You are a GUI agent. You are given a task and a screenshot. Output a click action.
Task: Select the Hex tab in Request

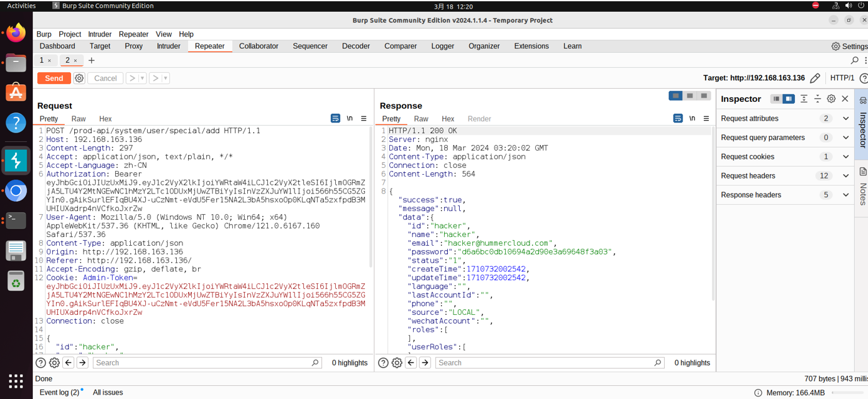tap(105, 119)
